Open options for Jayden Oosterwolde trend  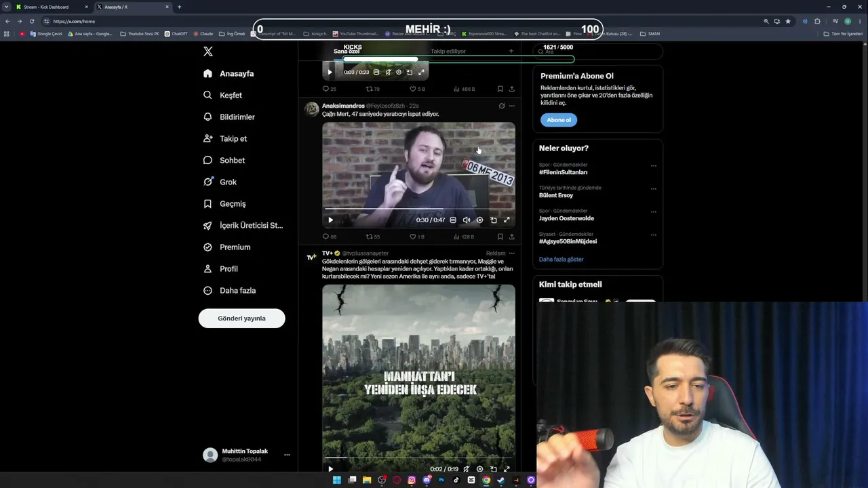tap(654, 211)
